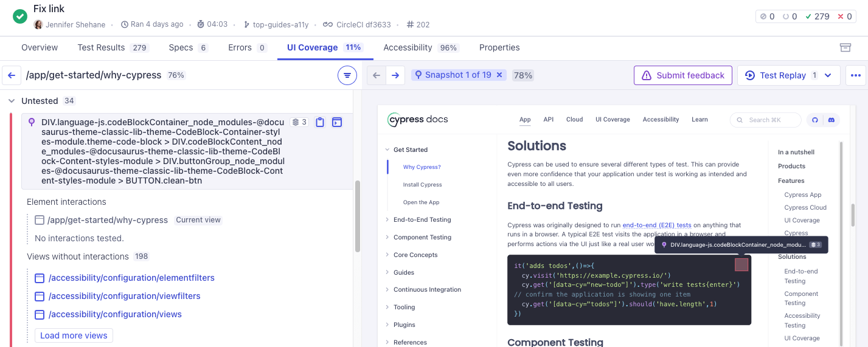This screenshot has height=347, width=868.
Task: Click the Submit feedback button
Action: point(682,75)
